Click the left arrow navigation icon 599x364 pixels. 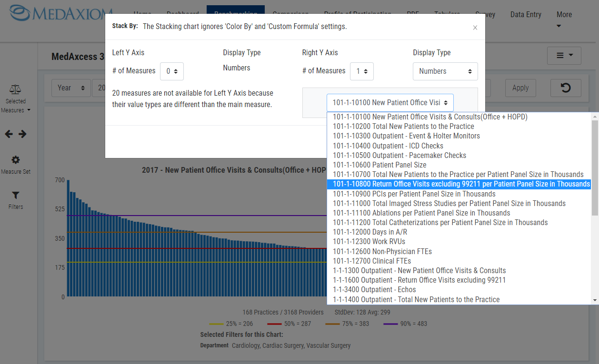[x=9, y=134]
